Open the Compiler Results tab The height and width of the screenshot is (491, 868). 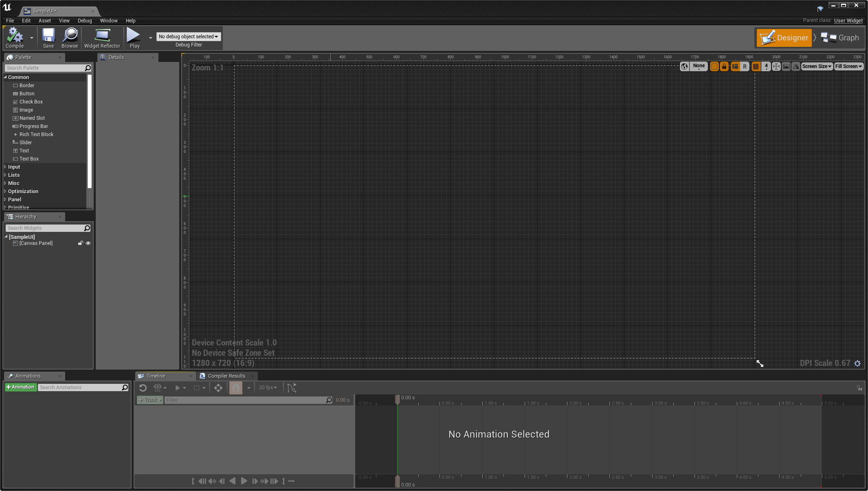pos(226,376)
